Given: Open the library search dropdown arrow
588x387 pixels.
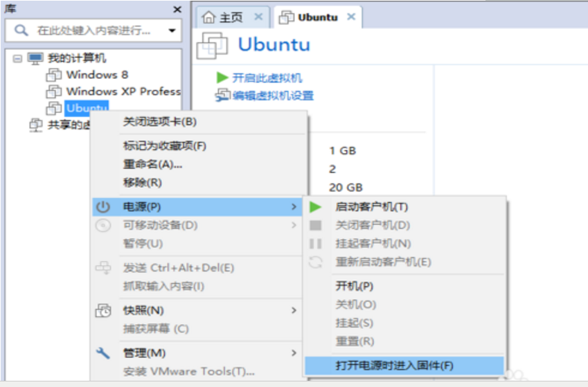Looking at the screenshot, I should [172, 30].
